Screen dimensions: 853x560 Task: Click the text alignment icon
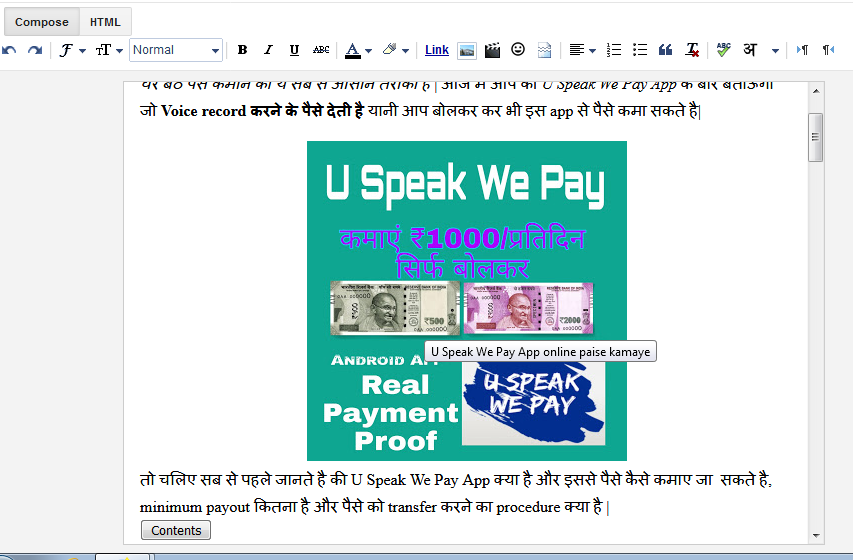coord(577,50)
